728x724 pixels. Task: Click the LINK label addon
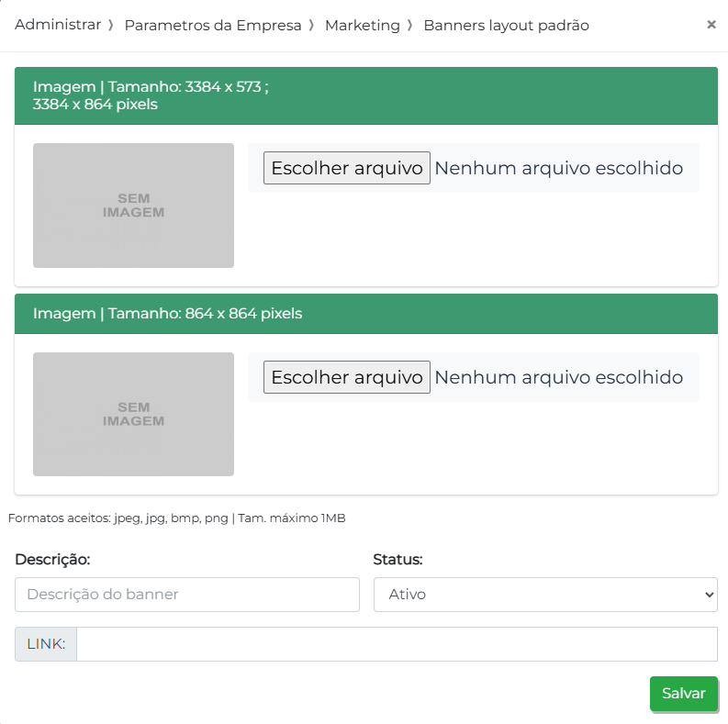click(46, 644)
